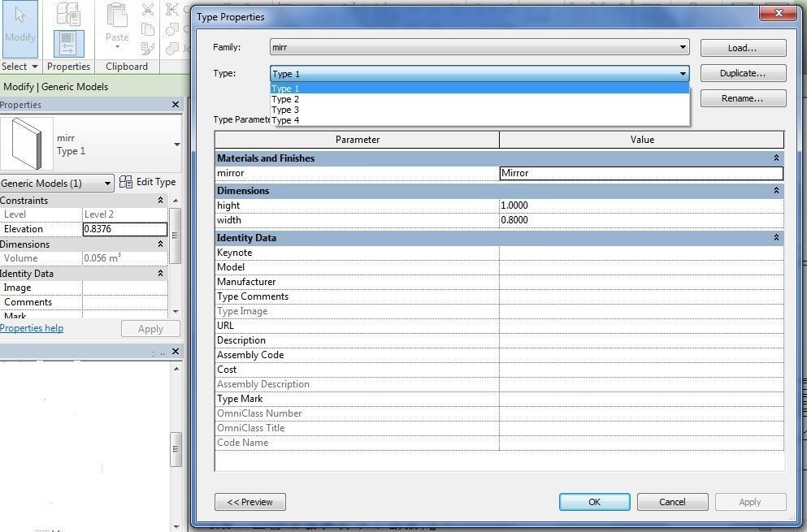Click the Copy to clipboard icon
The width and height of the screenshot is (807, 532).
[148, 28]
